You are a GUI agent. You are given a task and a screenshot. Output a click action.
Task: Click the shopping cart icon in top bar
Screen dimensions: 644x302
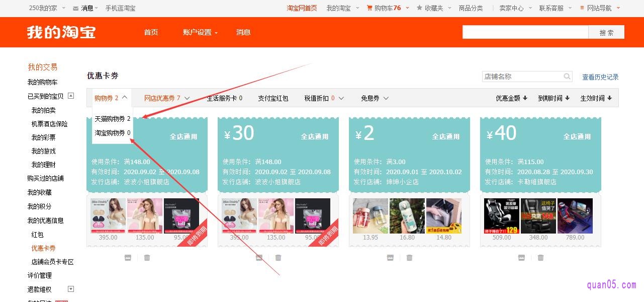pyautogui.click(x=370, y=8)
